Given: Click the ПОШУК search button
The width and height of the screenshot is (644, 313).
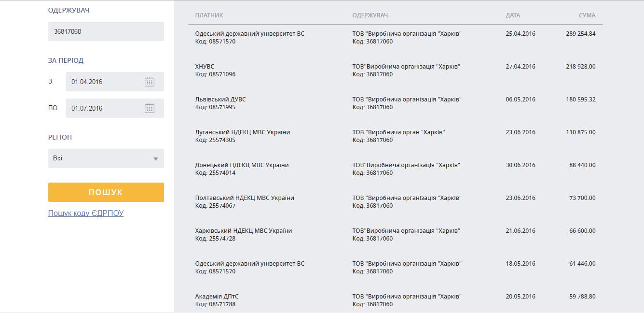Looking at the screenshot, I should point(106,192).
